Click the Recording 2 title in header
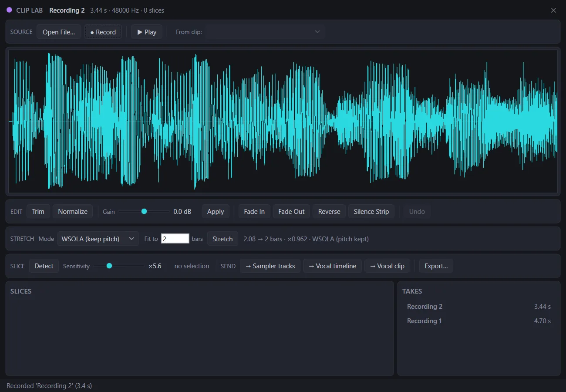 point(67,10)
